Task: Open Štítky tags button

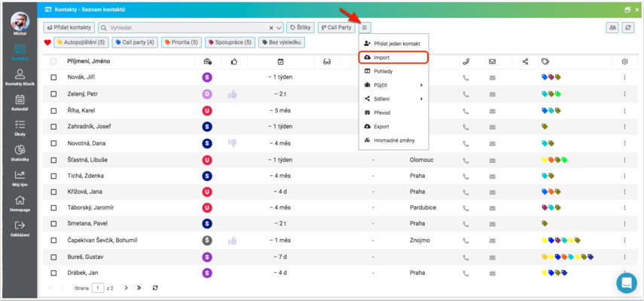Action: pos(301,28)
